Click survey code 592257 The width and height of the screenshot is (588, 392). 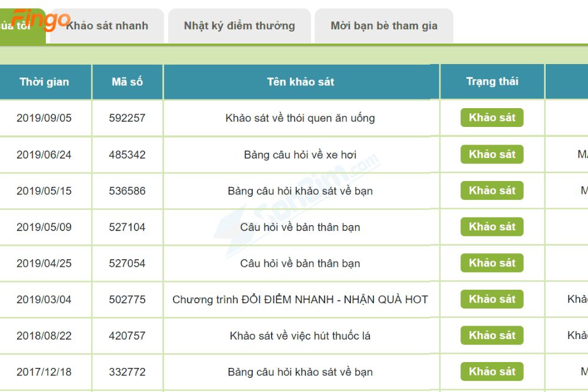tap(127, 118)
